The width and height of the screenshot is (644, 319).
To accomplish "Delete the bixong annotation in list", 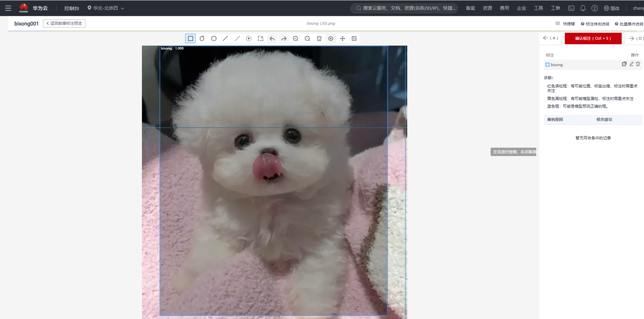I will (x=638, y=64).
